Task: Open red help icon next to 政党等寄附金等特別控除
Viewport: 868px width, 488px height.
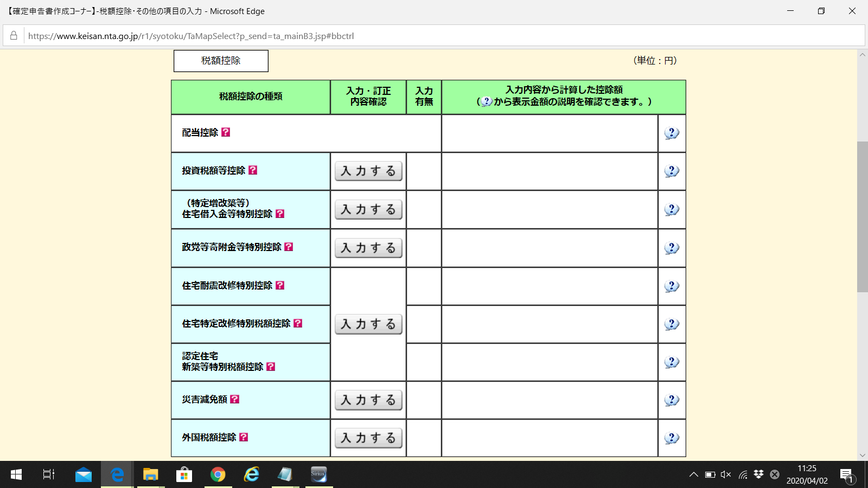Action: point(289,247)
